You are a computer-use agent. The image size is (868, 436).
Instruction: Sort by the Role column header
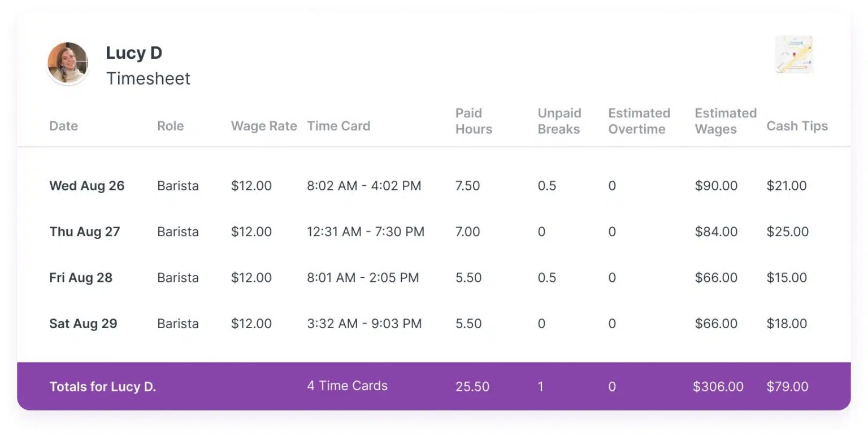[x=170, y=126]
